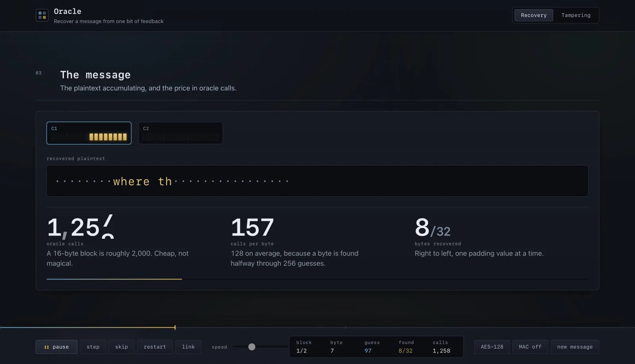635x364 pixels.
Task: Restart the recovery animation
Action: coord(155,347)
